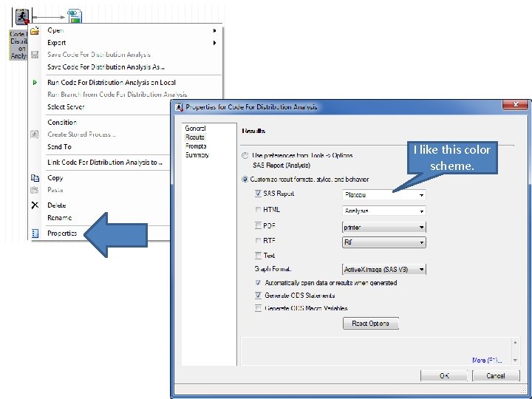Toggle the HTML checkbox
532x399 pixels.
pos(258,210)
